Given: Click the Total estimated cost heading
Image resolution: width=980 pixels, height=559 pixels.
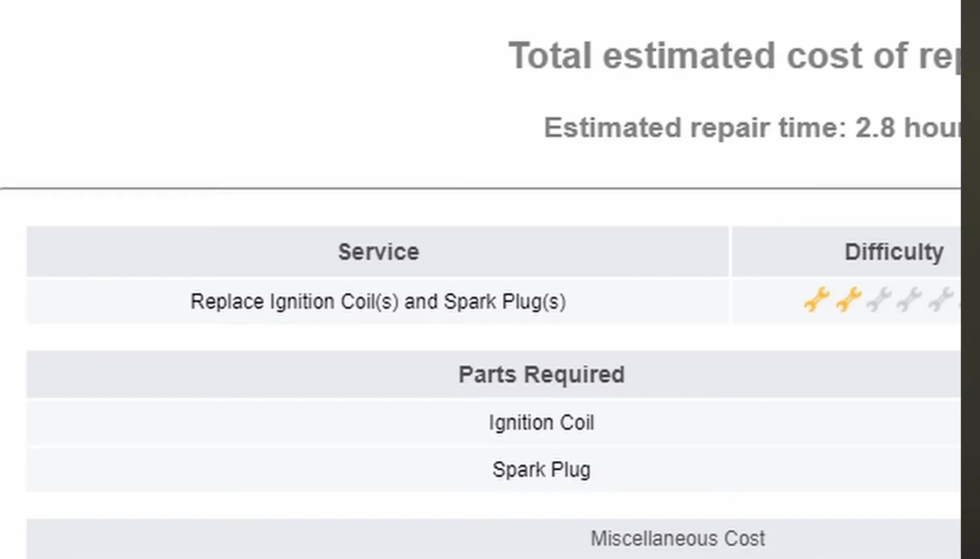Looking at the screenshot, I should tap(734, 56).
